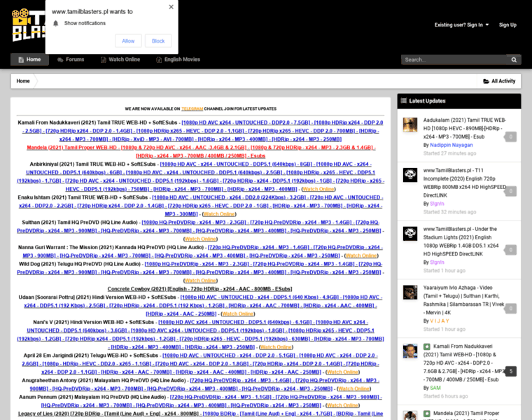This screenshot has width=532, height=420.
Task: Allow notifications from tamilblasters
Action: pos(128,41)
